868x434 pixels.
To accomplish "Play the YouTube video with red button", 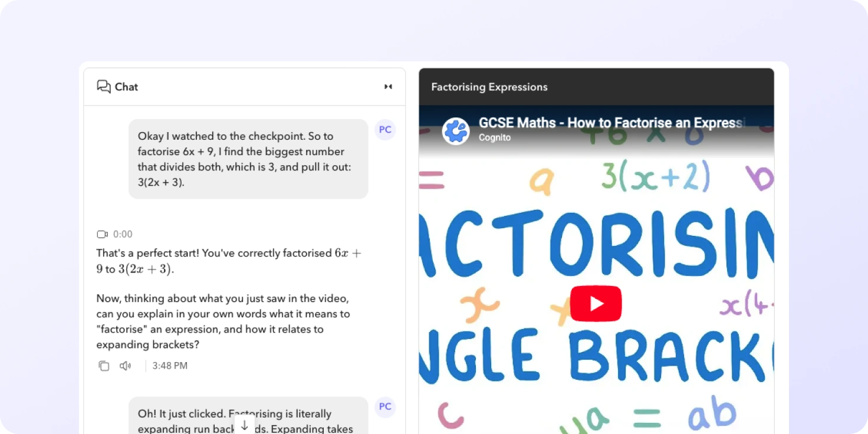I will click(x=596, y=304).
